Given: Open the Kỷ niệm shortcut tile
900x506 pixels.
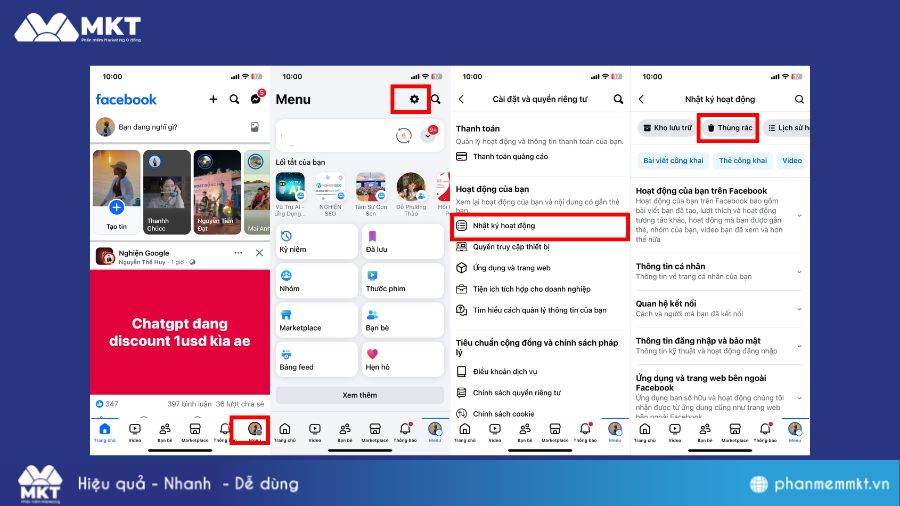Looking at the screenshot, I should pos(317,242).
